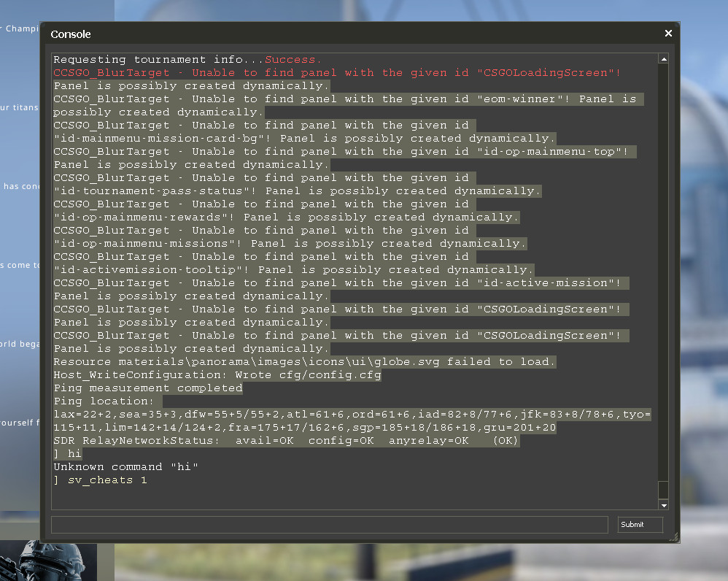
Task: Click the console scrollbar up arrow
Action: (x=664, y=59)
